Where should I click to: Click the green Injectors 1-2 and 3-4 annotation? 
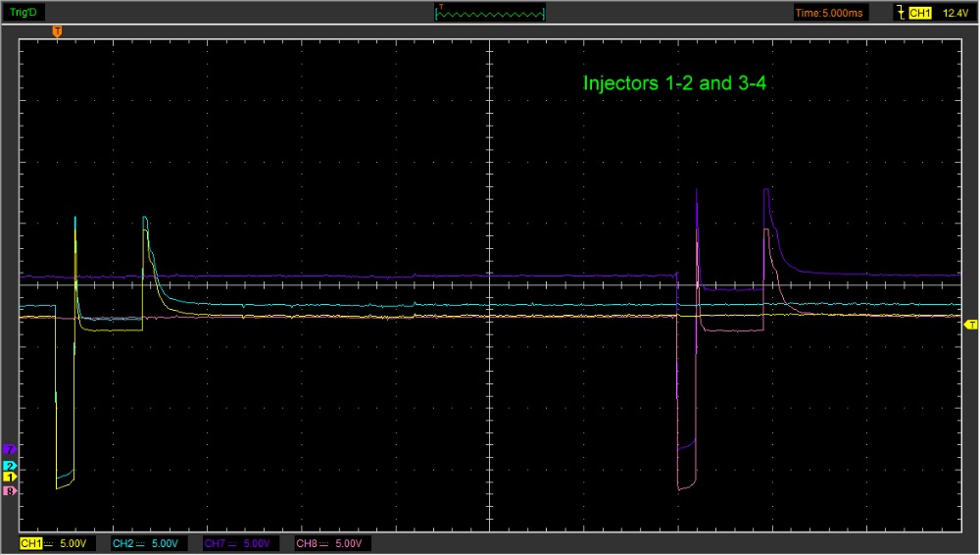pos(674,83)
